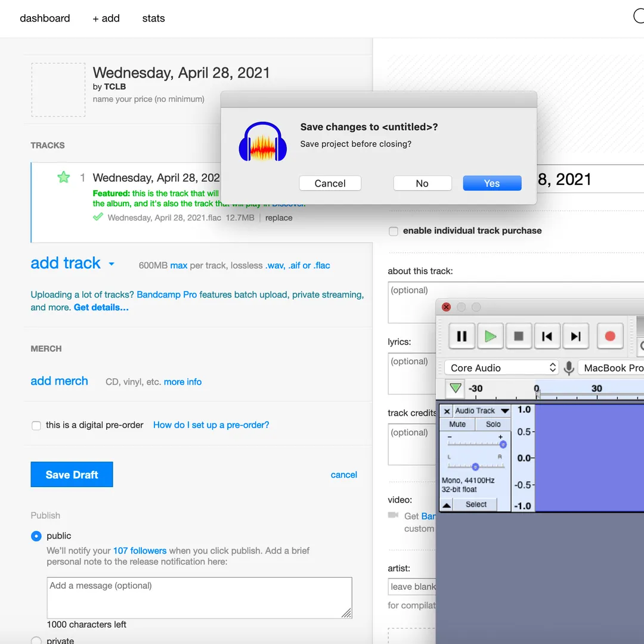Viewport: 644px width, 644px height.
Task: Click the green Play button
Action: (x=490, y=336)
